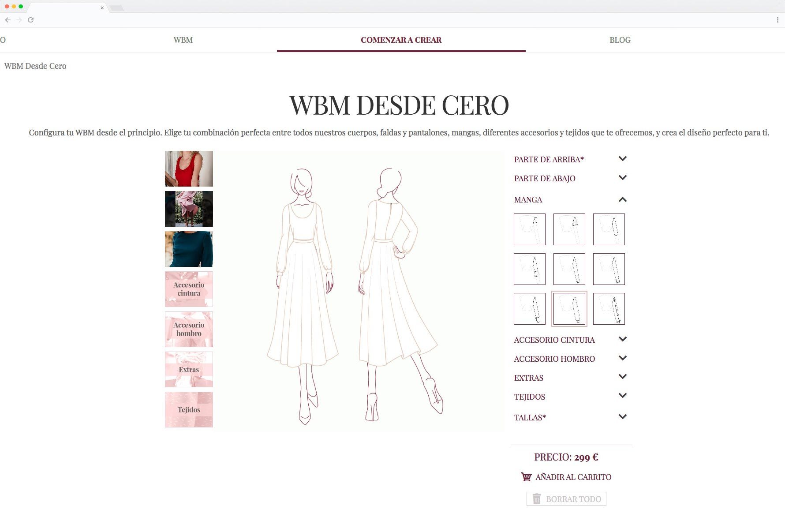Click the highlighted selected sleeve in bottom row
The height and width of the screenshot is (532, 785).
tap(569, 309)
